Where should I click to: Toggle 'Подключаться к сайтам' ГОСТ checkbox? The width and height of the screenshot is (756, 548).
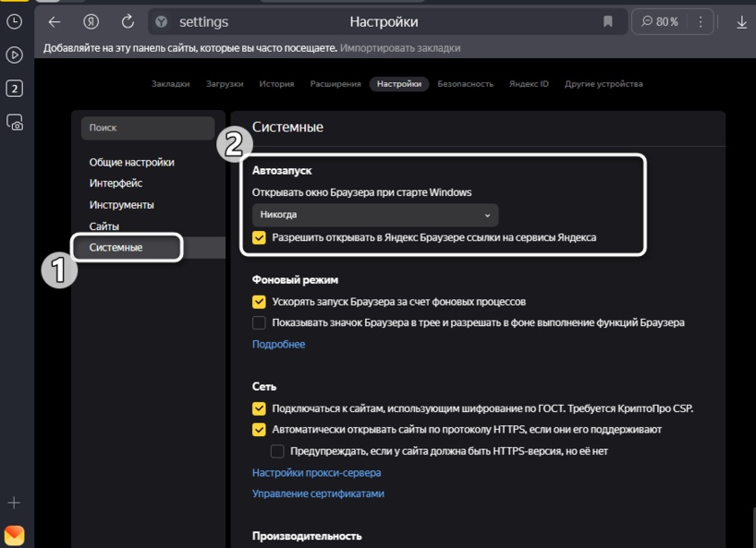click(x=259, y=408)
